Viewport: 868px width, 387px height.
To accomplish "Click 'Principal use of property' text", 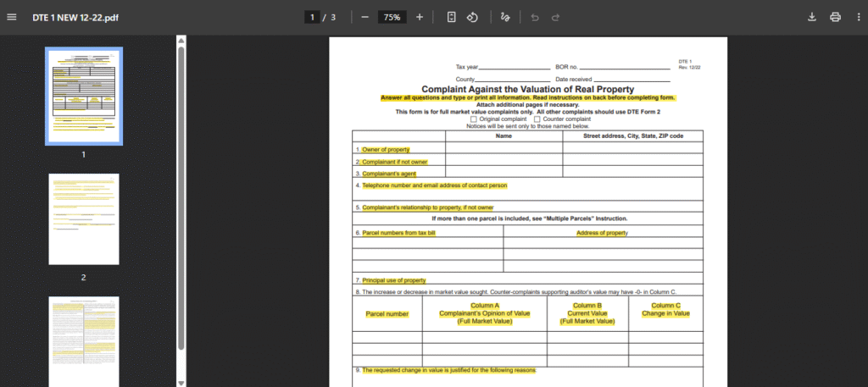I will pos(394,280).
